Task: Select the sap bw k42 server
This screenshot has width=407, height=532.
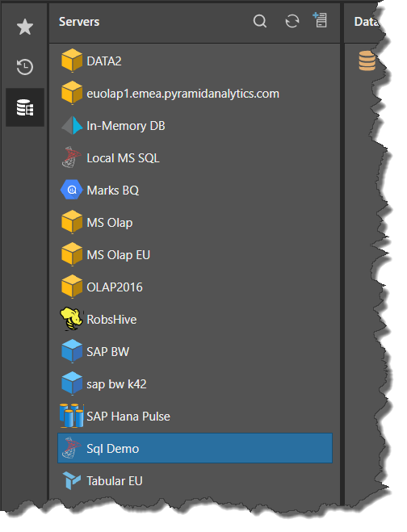Action: 195,384
